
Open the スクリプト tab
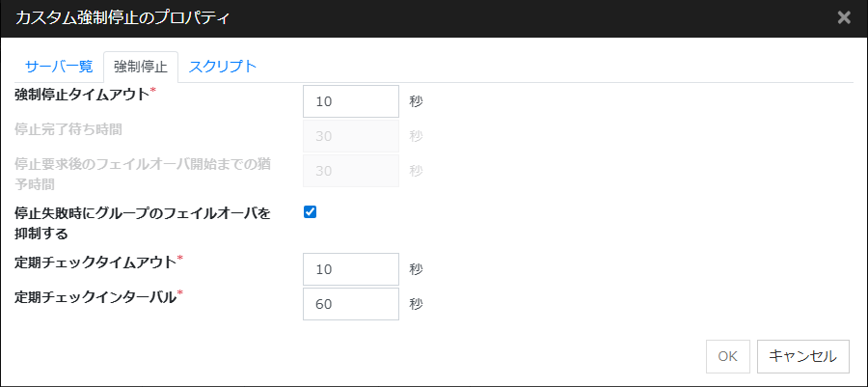(x=223, y=67)
